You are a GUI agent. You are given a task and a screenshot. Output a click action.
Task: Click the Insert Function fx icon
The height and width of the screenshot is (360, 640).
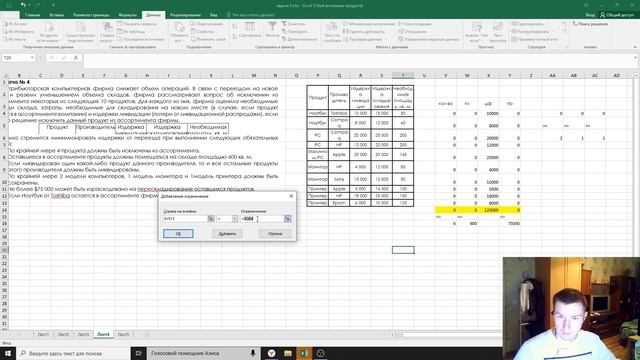tap(76, 58)
